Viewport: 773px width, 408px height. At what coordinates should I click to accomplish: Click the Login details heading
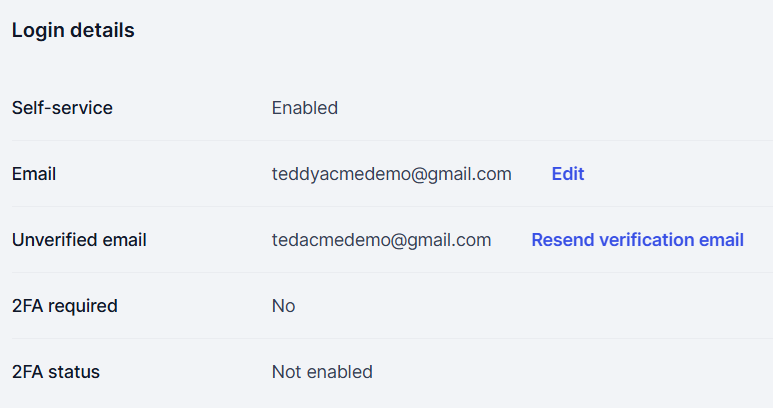(73, 31)
